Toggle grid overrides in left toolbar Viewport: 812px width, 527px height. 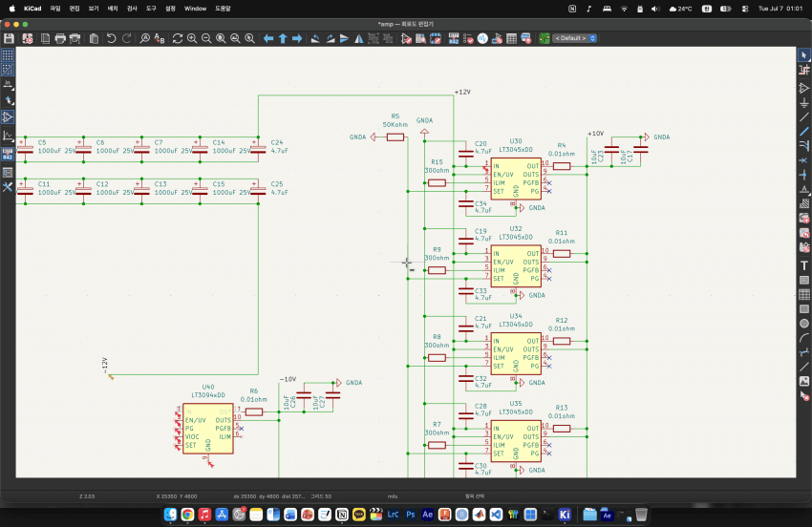8,70
